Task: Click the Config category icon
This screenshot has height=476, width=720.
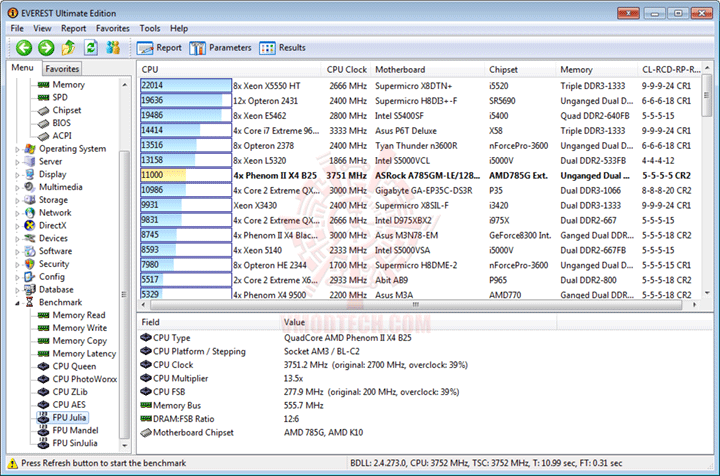Action: (x=30, y=277)
